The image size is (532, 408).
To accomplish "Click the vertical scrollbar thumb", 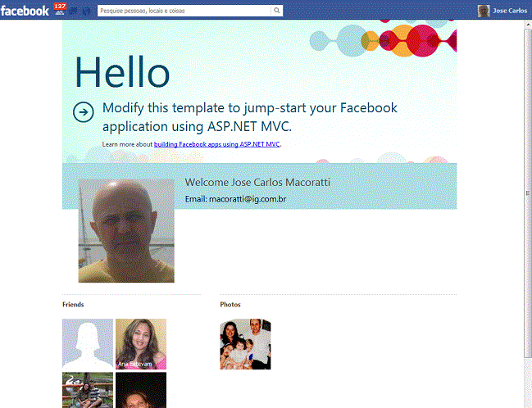I will (x=528, y=193).
